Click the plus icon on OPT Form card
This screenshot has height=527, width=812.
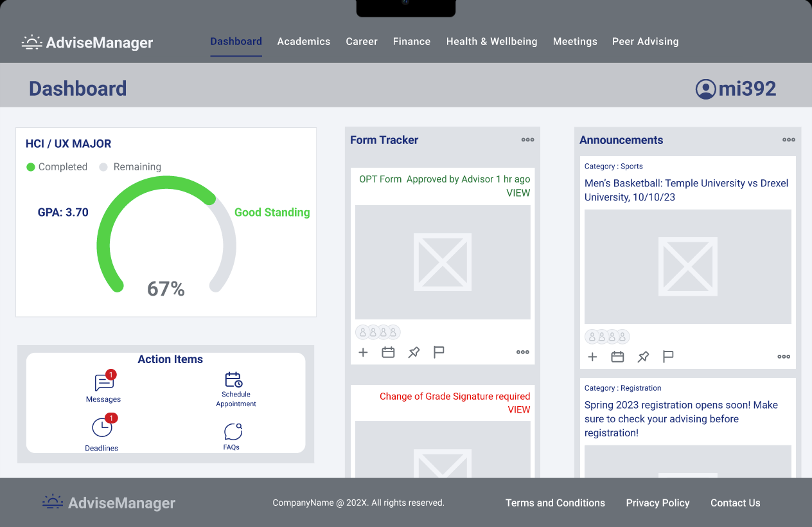(x=363, y=352)
